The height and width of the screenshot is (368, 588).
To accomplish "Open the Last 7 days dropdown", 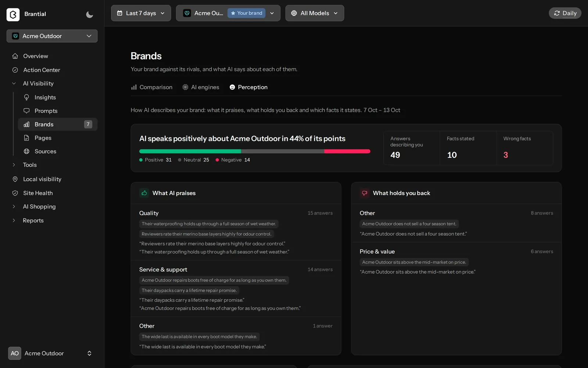I will [141, 13].
